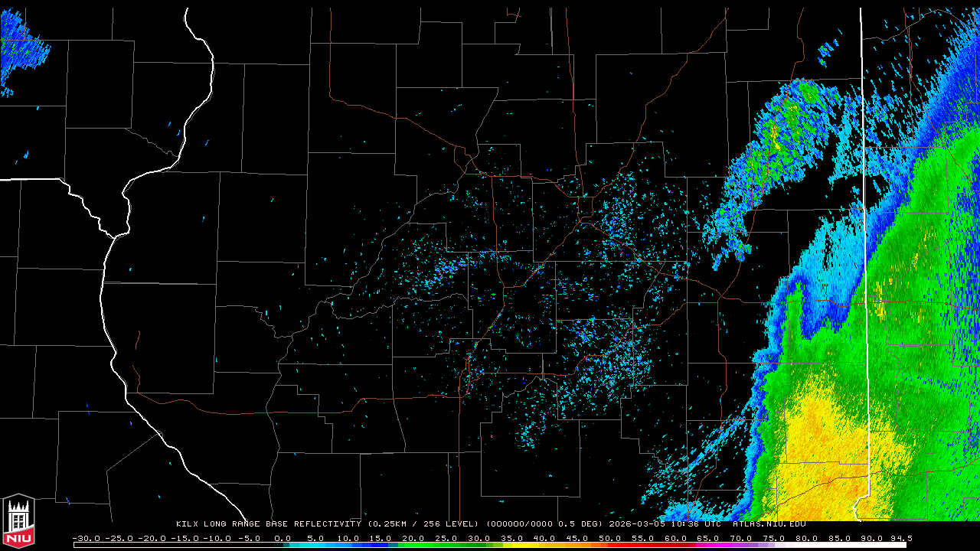Select the 'KILX LONG RANGE BASE REFLECTIVITY' title text
Viewport: 980px width, 551px height.
268,524
